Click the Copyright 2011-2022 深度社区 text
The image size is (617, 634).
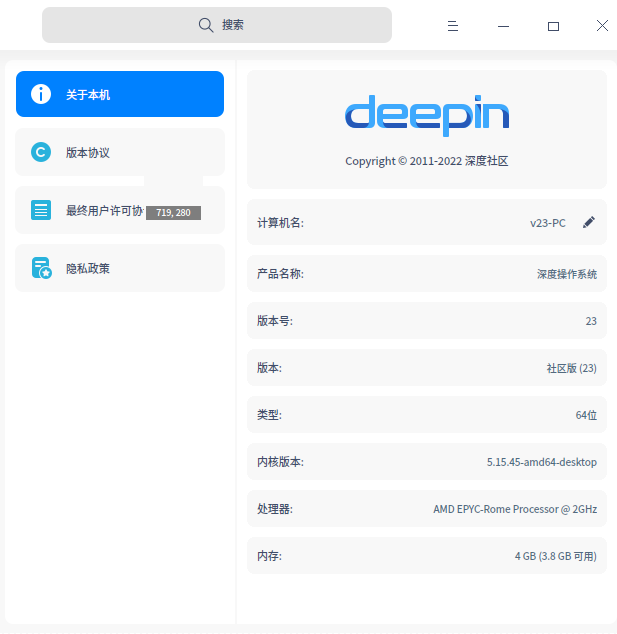click(427, 161)
